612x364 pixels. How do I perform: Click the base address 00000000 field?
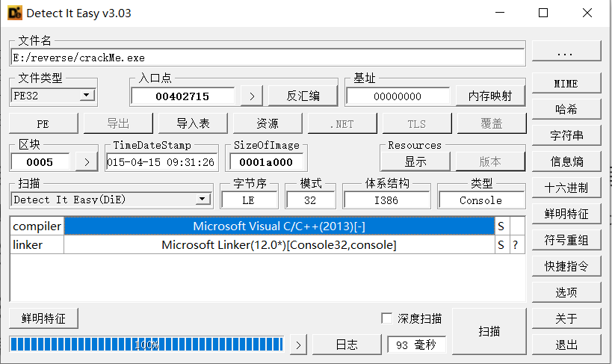pos(398,96)
